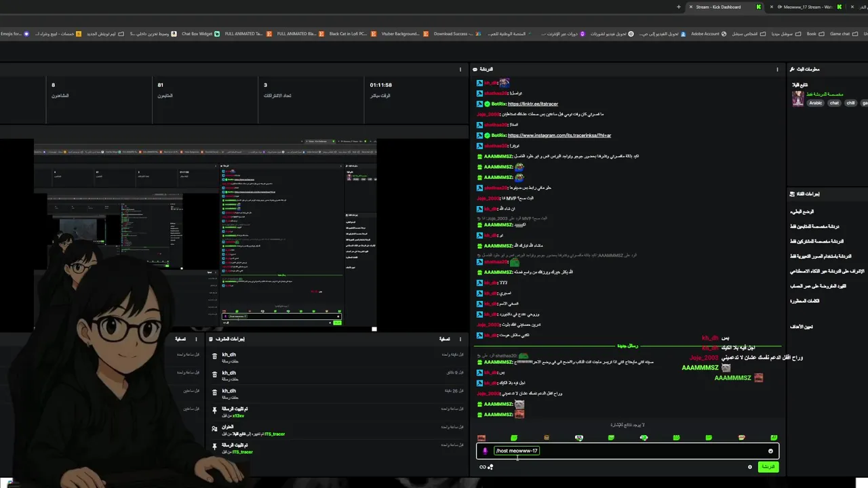
Task: Click pin icon of message pinned by x13xv
Action: click(214, 411)
